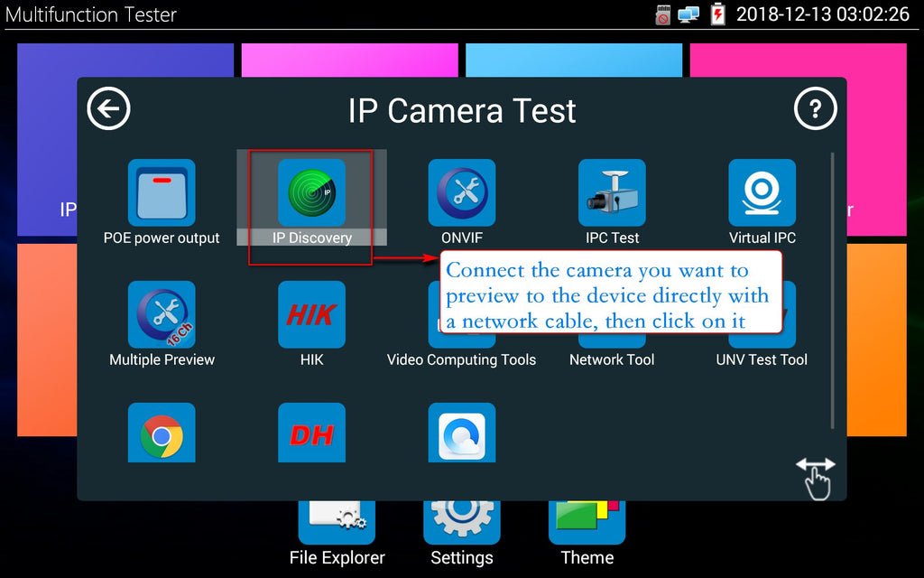Viewport: 924px width, 578px height.
Task: Open the blue cloud browser app
Action: (462, 434)
